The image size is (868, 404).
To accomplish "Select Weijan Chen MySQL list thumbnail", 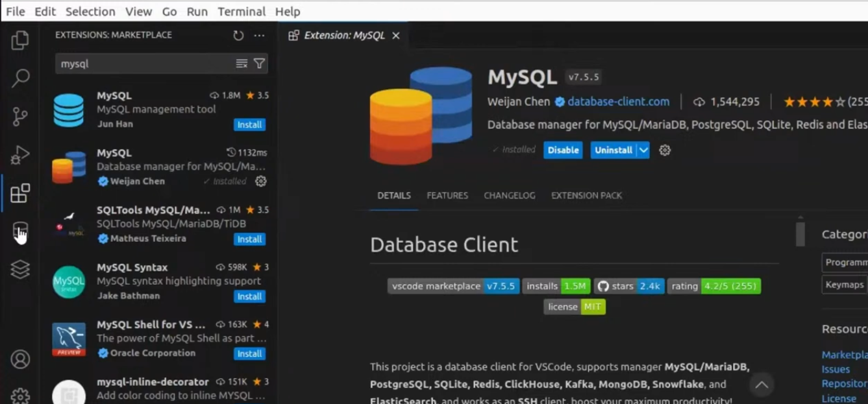I will tap(69, 167).
